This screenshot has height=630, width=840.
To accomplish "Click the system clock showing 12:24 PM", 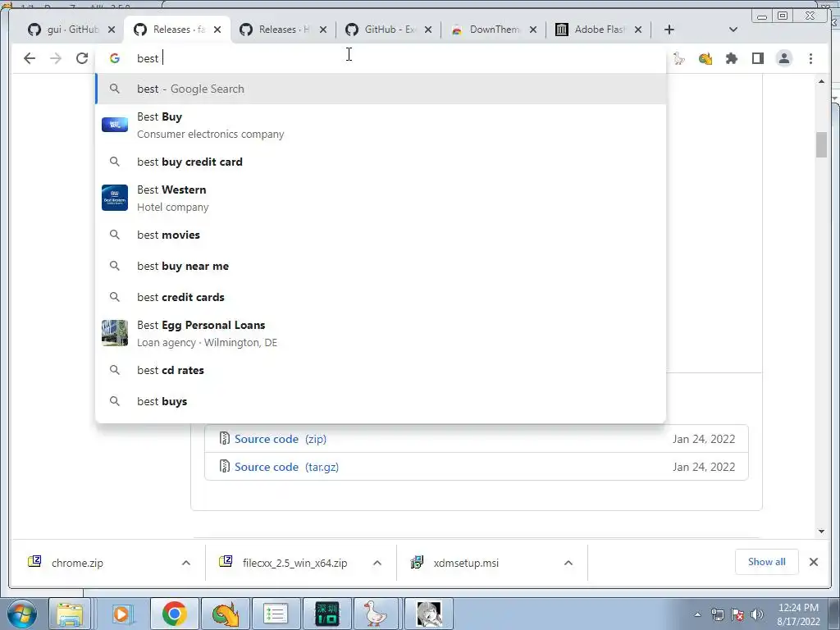I will [798, 614].
